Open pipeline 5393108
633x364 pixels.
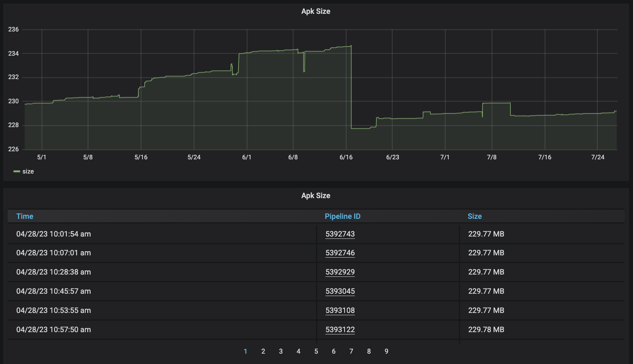340,310
